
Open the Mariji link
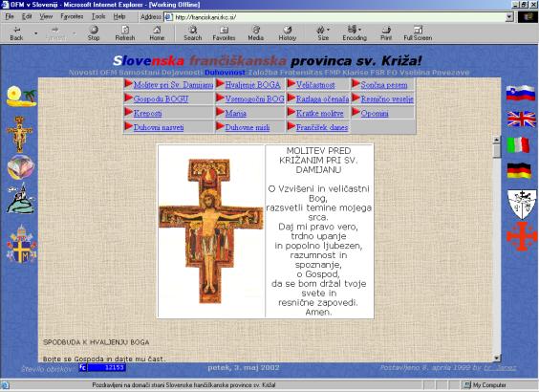(x=236, y=113)
